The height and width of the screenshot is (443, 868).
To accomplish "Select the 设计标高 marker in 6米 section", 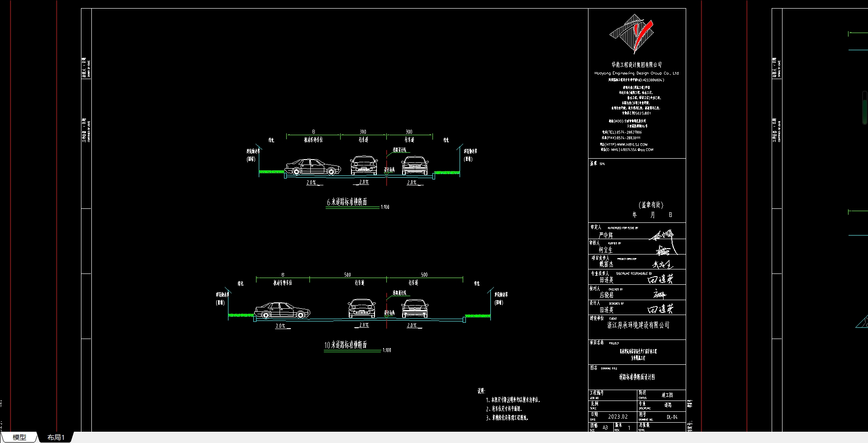I will click(x=389, y=170).
